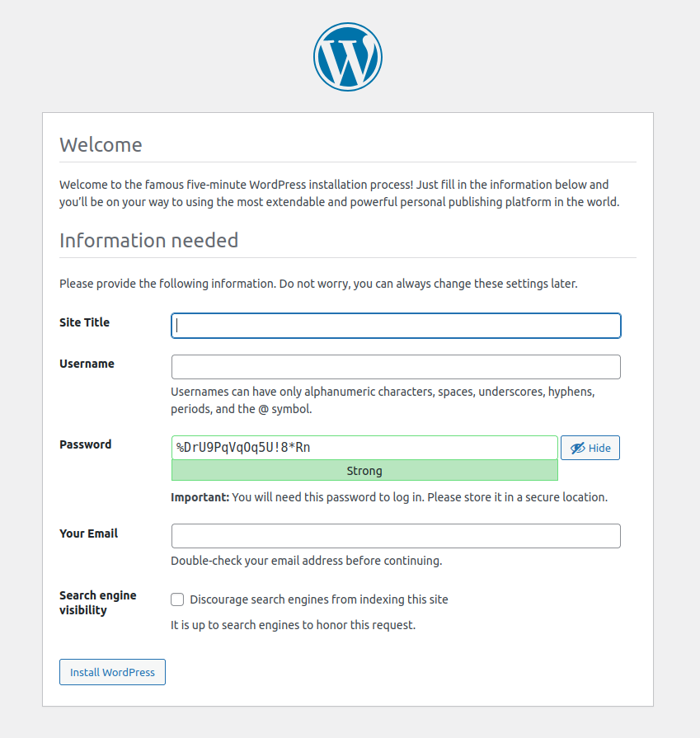The width and height of the screenshot is (700, 738).
Task: Click the 'Double-check your email address' hint
Action: point(306,561)
